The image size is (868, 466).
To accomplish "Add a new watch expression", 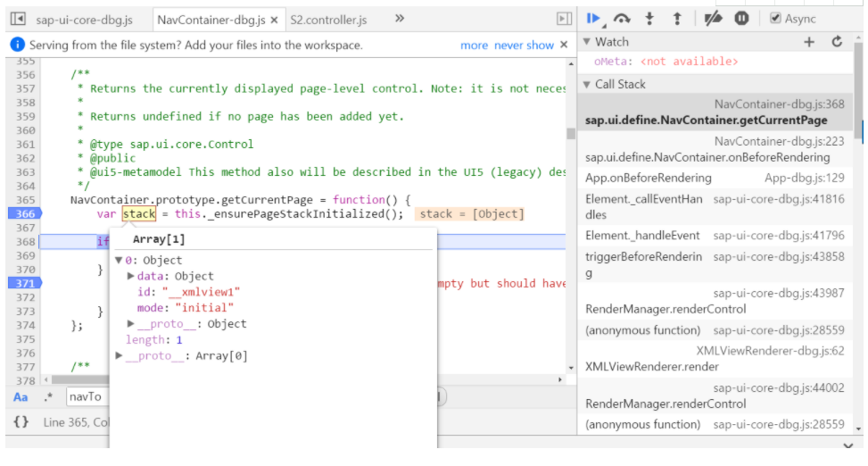I will pyautogui.click(x=809, y=42).
